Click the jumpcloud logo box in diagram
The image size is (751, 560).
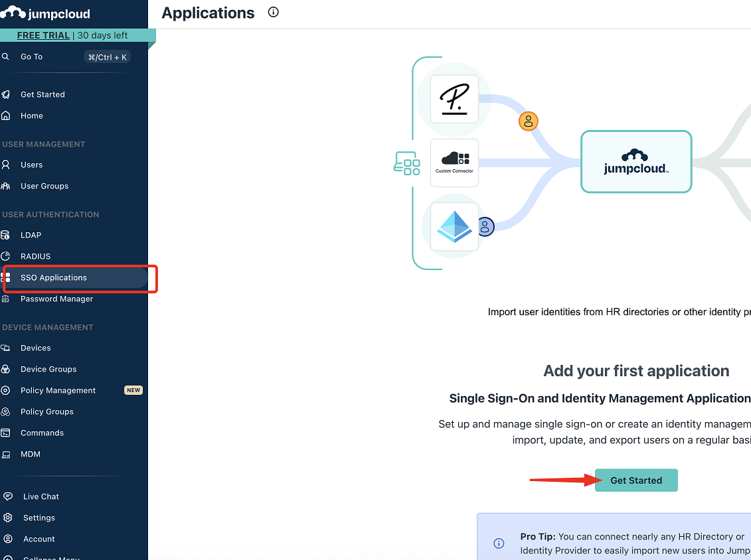(x=636, y=162)
